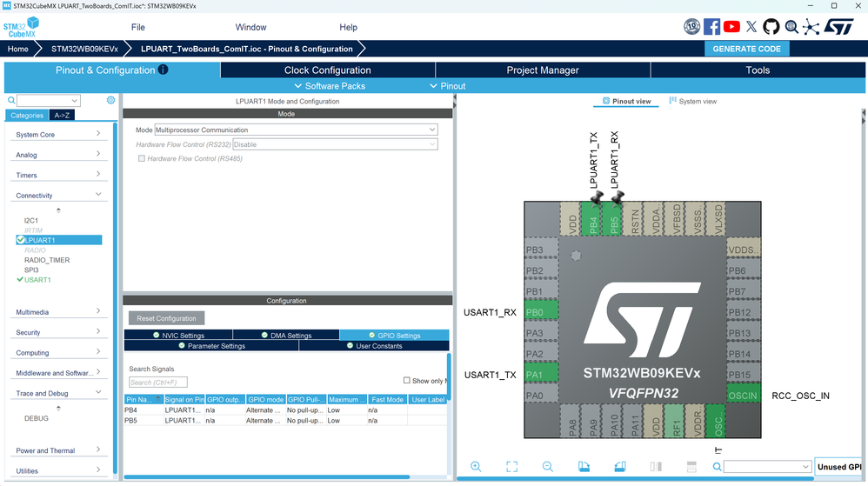868x486 pixels.
Task: Click the Search Signals input field
Action: coord(158,382)
